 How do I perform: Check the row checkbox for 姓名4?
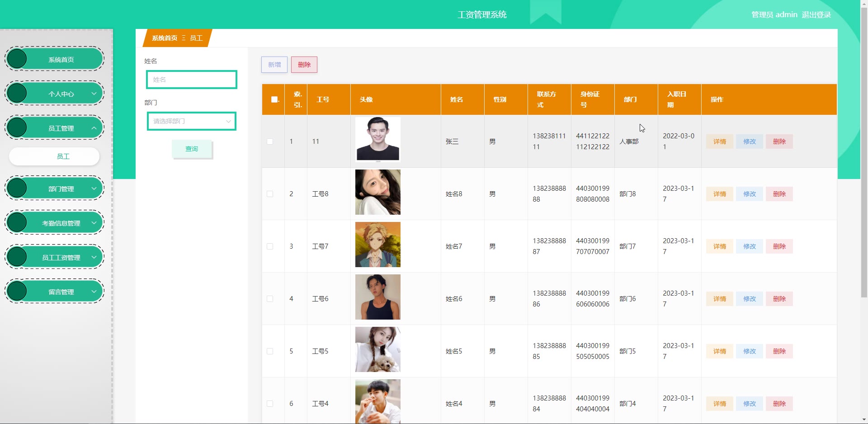click(270, 404)
